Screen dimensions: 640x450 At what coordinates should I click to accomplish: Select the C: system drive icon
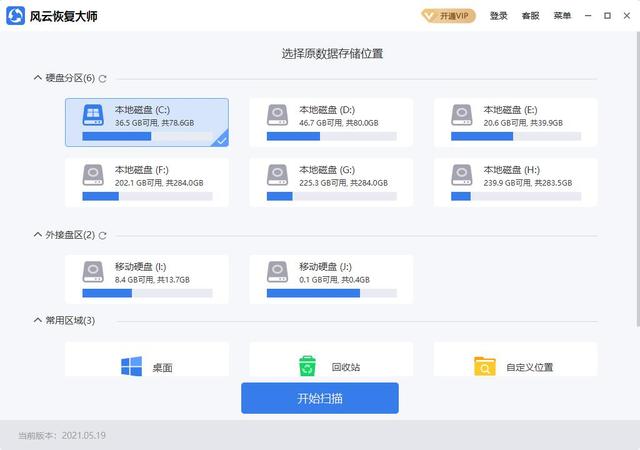tap(93, 115)
